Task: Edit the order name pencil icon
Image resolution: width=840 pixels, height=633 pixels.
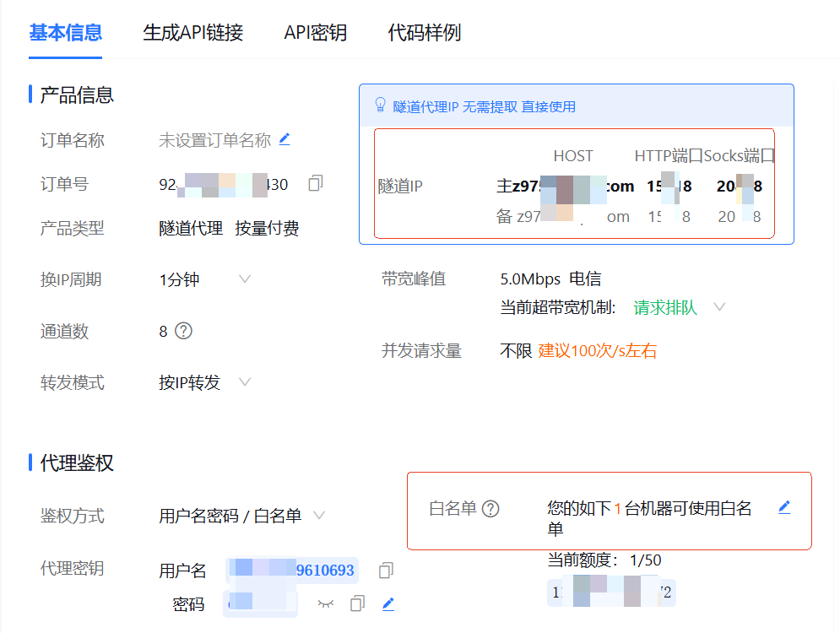Action: click(285, 139)
